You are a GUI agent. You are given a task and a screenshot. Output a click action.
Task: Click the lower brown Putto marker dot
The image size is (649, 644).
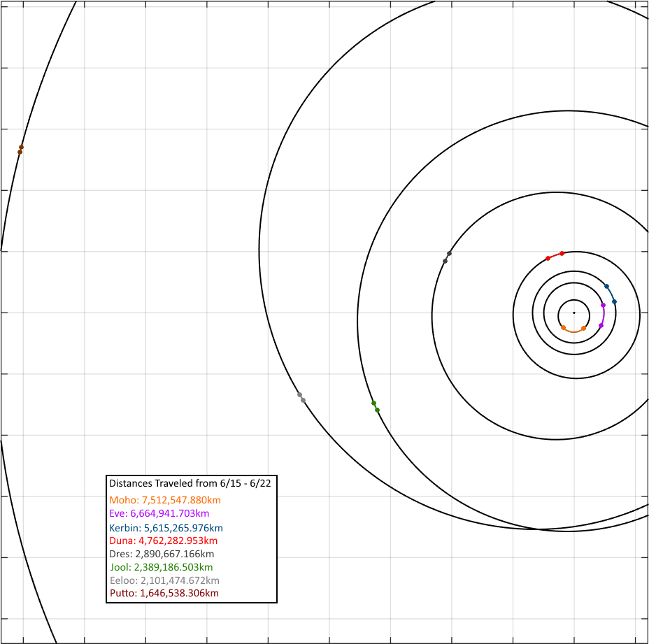point(20,152)
